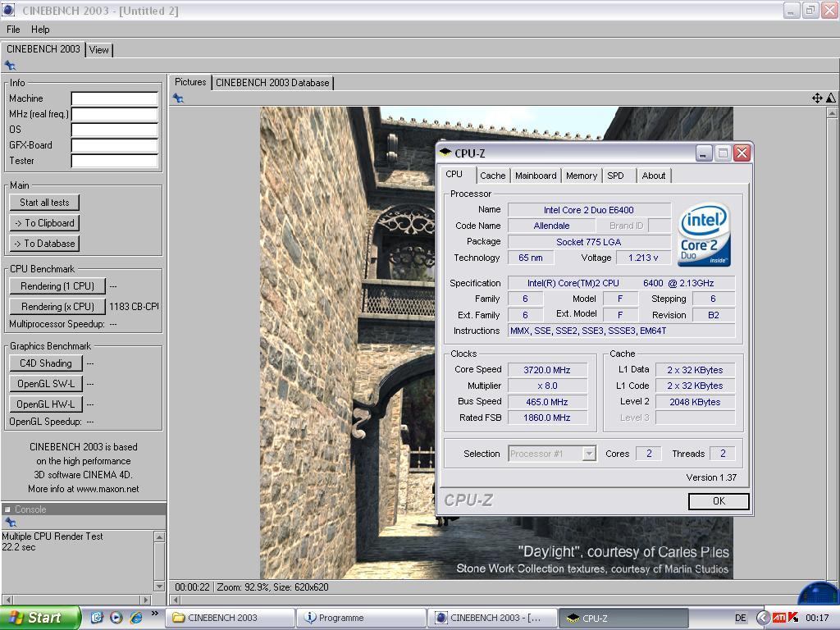Select the CINEBENCH 2003 tab
The image size is (840, 630).
(43, 48)
